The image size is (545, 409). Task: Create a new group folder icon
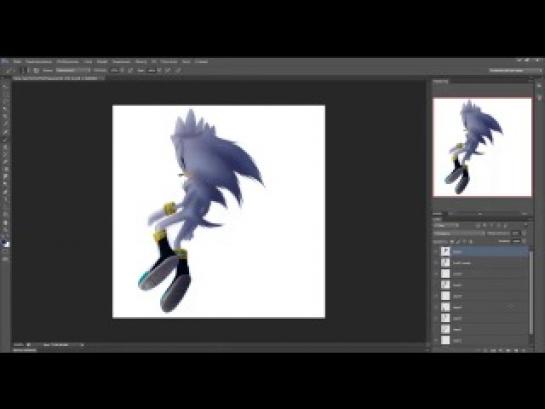tap(508, 350)
